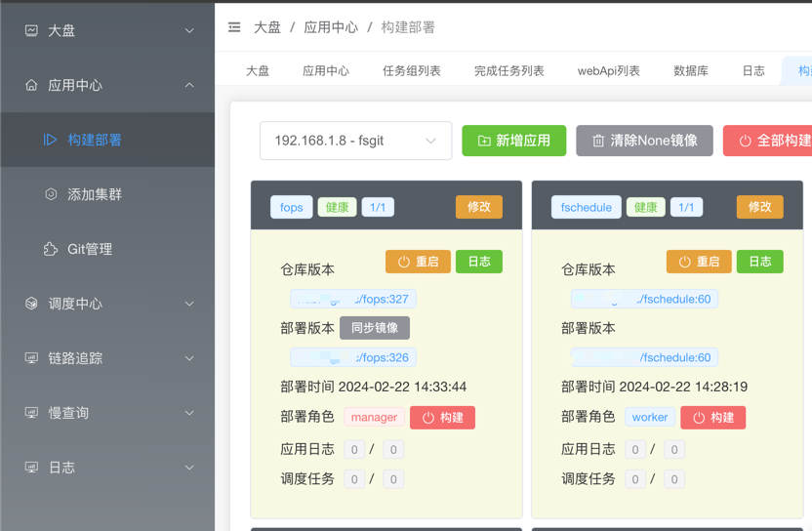Viewport: 812px width, 531px height.
Task: Click the fschedule name tag
Action: coord(587,207)
